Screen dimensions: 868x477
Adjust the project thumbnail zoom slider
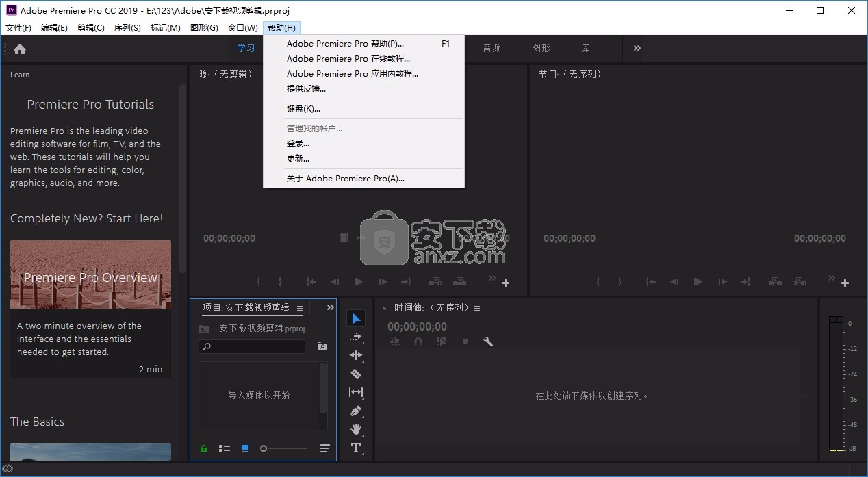click(264, 448)
